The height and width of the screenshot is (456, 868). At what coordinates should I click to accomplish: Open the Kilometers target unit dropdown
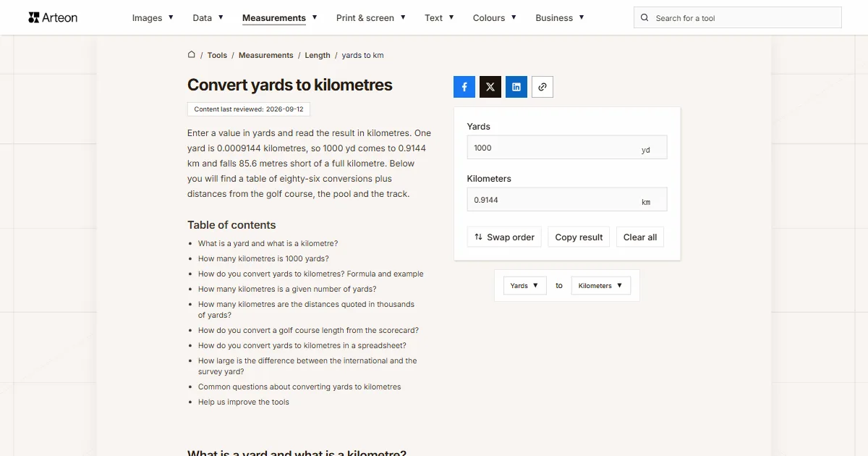click(x=600, y=285)
